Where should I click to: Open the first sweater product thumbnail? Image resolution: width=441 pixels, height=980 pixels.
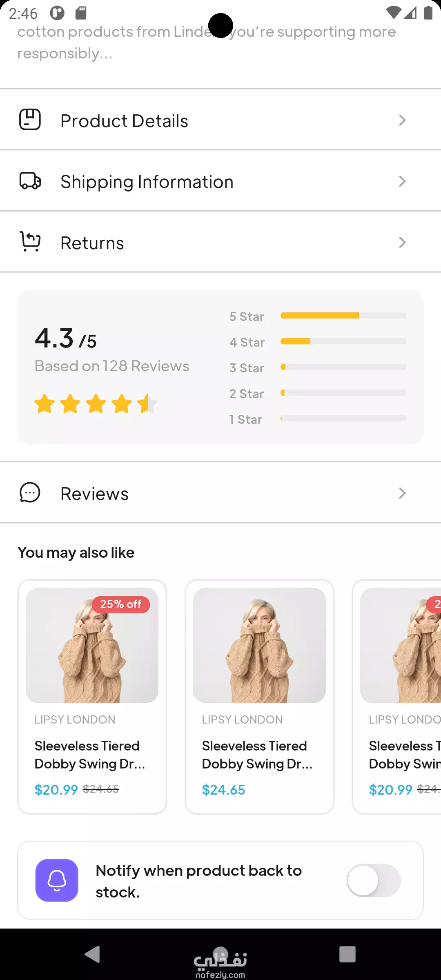click(92, 645)
